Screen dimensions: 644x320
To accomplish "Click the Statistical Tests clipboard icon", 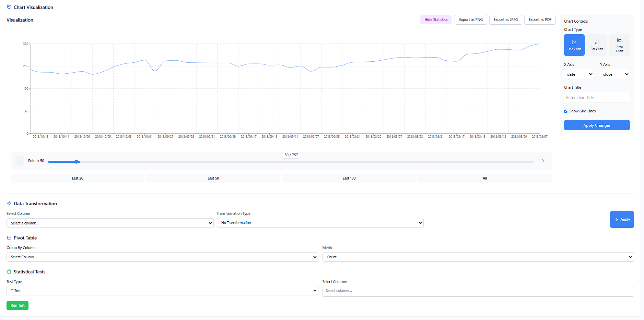I will (x=9, y=272).
